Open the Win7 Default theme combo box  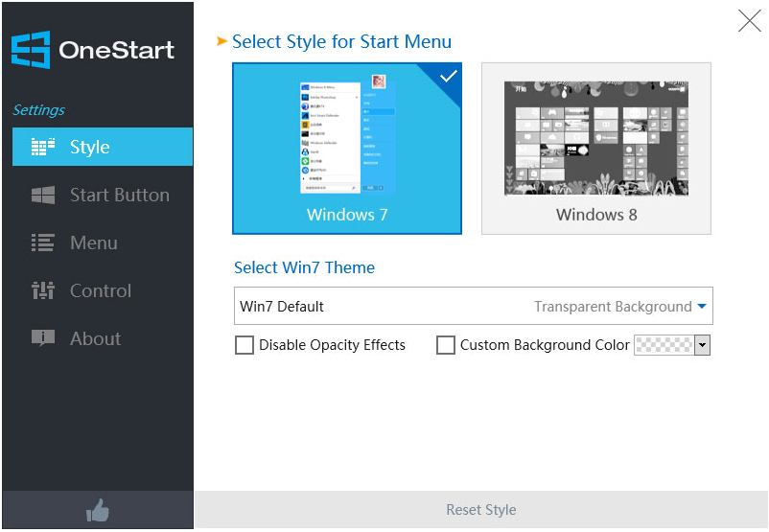[384, 307]
